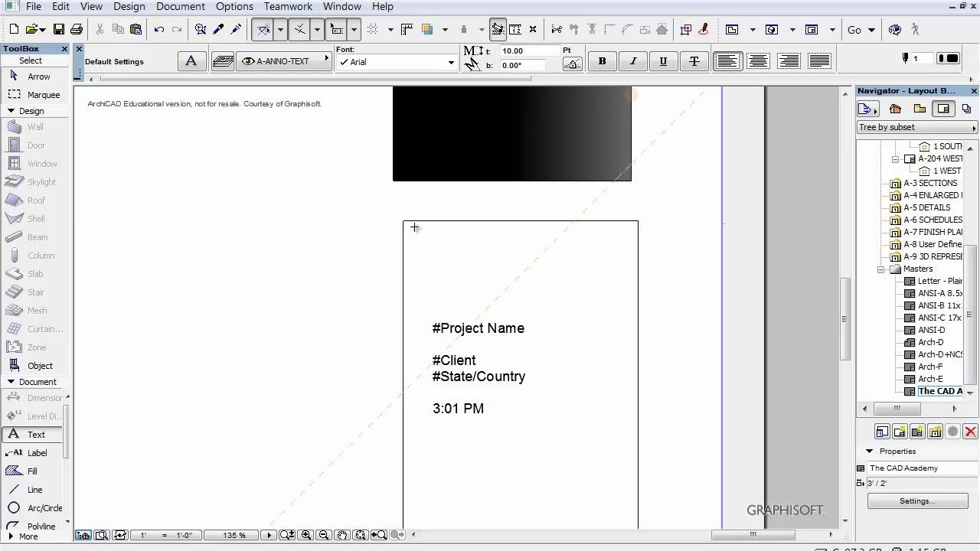The width and height of the screenshot is (980, 551).
Task: Click the layout name field 'The CAD Academy'
Action: pos(923,468)
